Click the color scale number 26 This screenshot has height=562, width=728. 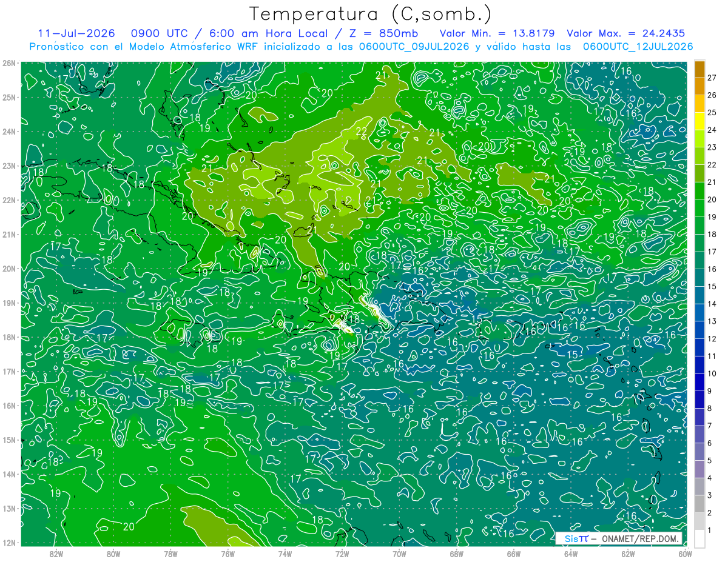tap(712, 95)
